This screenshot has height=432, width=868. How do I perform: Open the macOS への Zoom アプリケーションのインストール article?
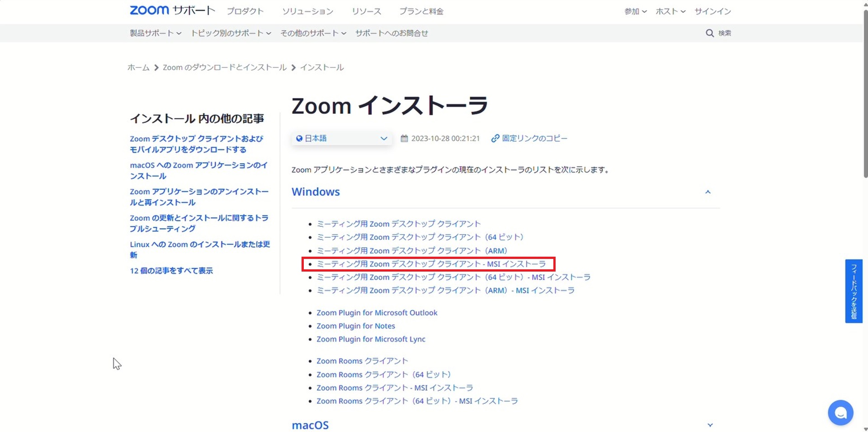click(199, 170)
